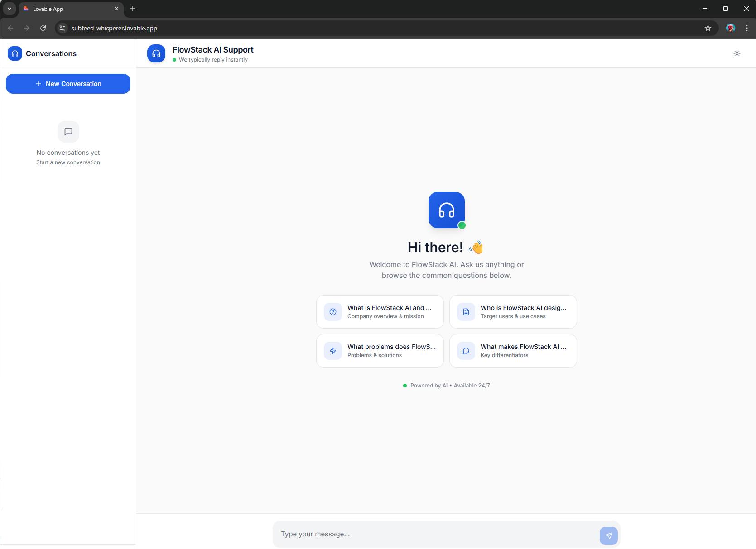This screenshot has height=549, width=756.
Task: Click the empty conversations chat bubble icon
Action: pos(68,132)
